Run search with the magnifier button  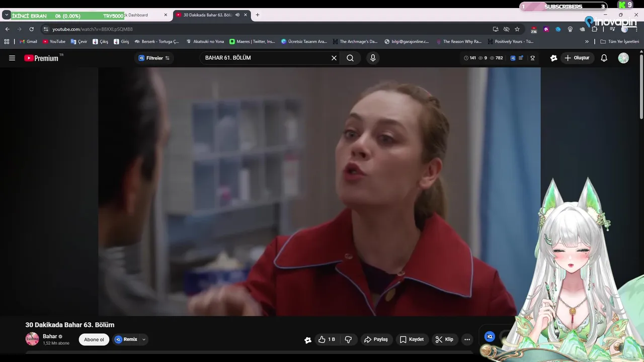click(x=350, y=58)
